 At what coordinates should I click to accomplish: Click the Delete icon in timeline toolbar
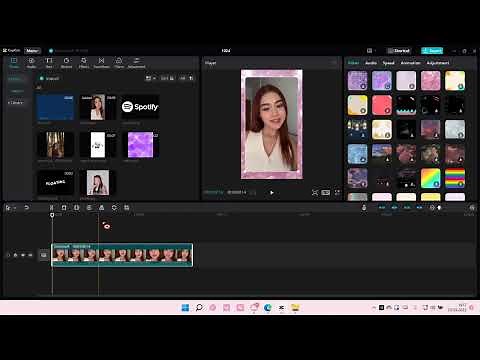64,208
